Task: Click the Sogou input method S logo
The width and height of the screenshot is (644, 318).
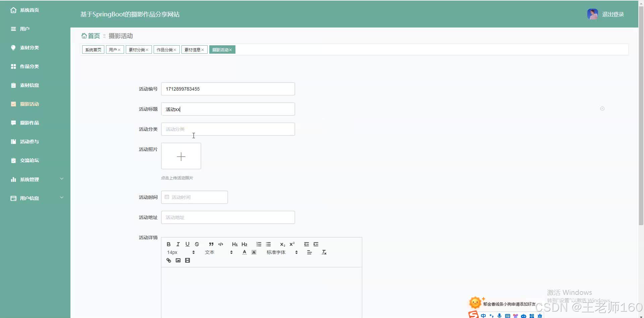Action: point(473,315)
